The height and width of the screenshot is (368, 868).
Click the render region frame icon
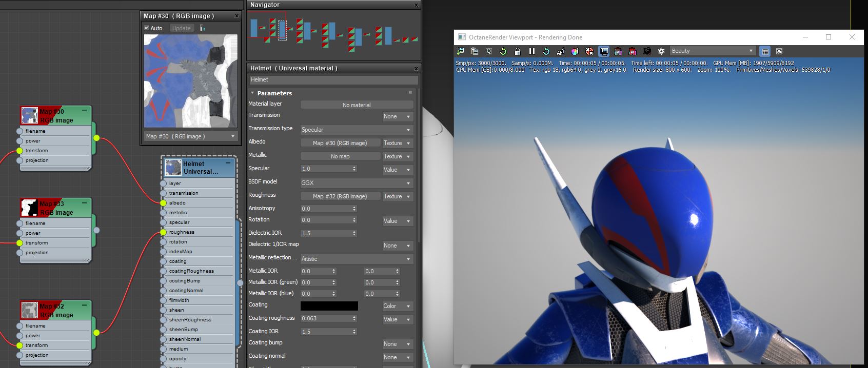coord(618,51)
